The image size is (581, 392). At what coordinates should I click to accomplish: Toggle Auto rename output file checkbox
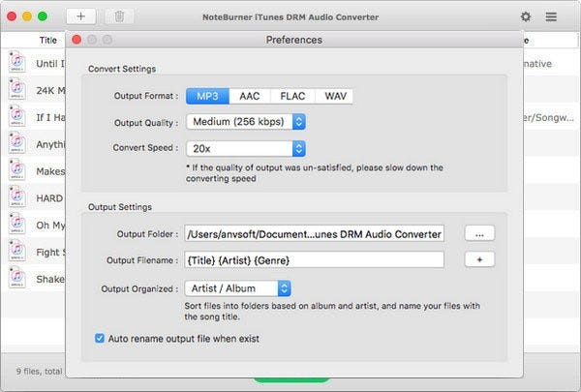[100, 338]
